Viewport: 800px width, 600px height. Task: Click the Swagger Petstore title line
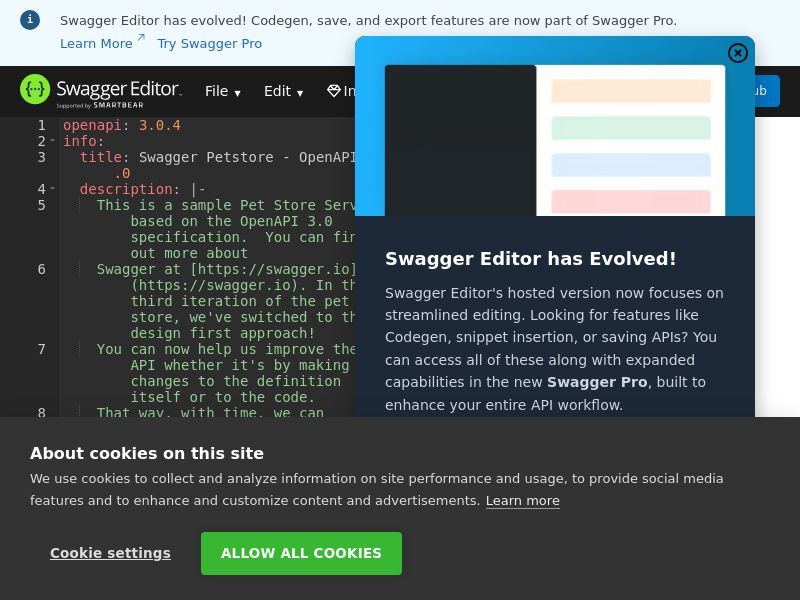(200, 157)
